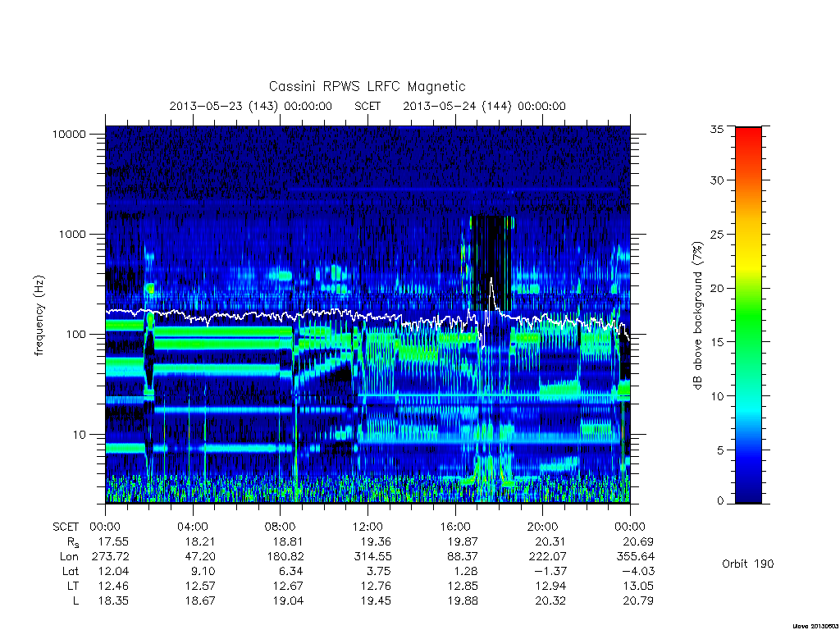Click the 0 label on the color scale

pos(720,501)
